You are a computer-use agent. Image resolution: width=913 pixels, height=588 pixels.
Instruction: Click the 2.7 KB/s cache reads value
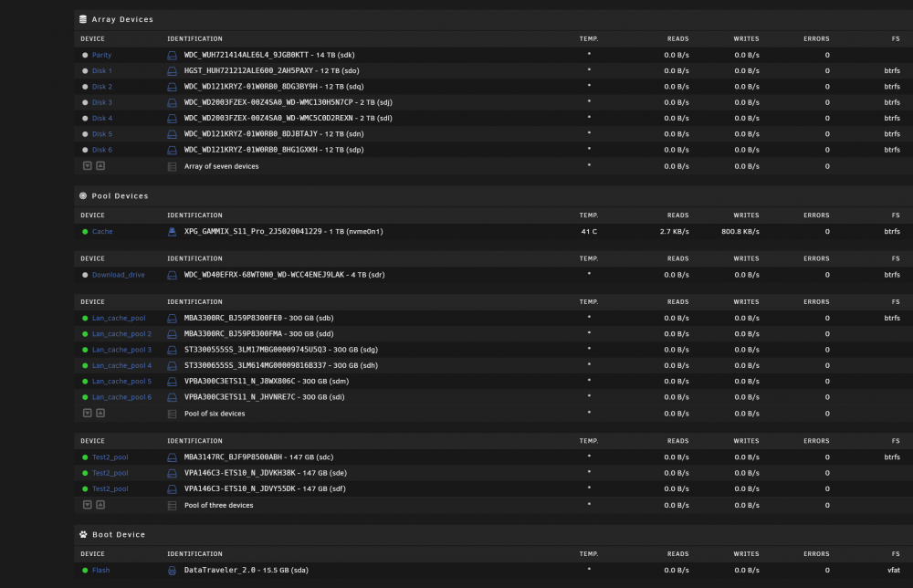(x=675, y=232)
